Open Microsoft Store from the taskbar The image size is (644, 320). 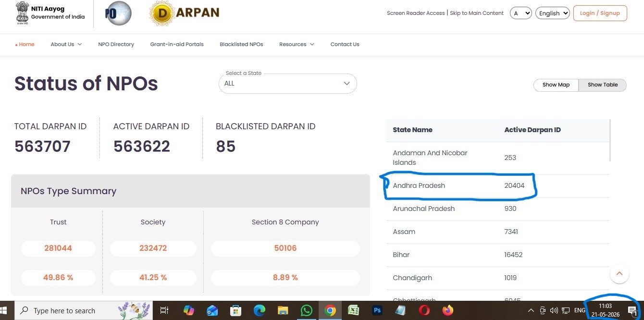tap(235, 310)
